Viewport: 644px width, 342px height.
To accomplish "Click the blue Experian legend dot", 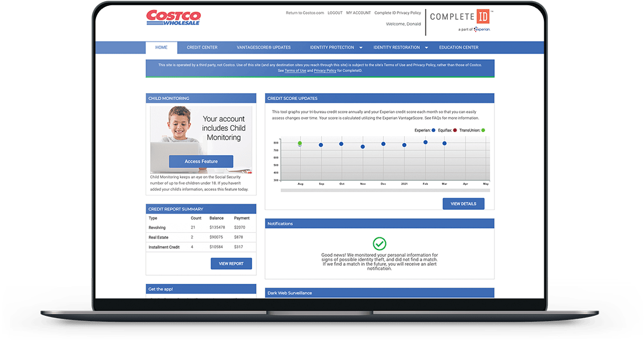I will (434, 130).
